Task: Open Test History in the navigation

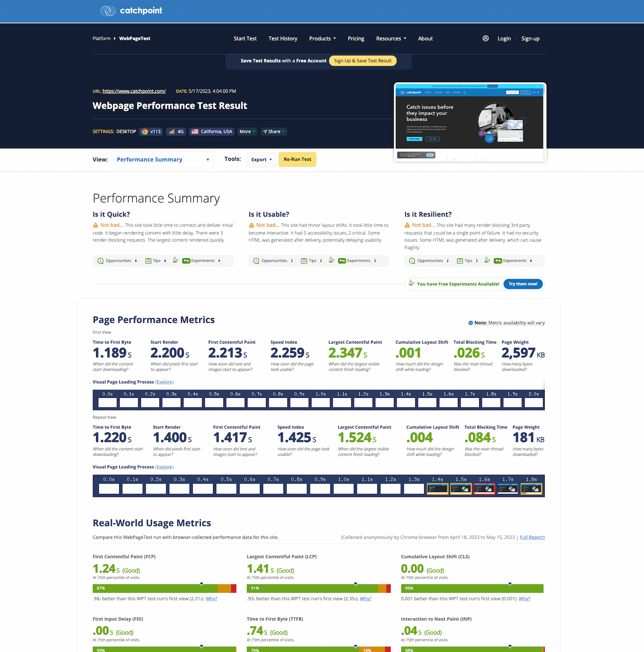Action: click(283, 38)
